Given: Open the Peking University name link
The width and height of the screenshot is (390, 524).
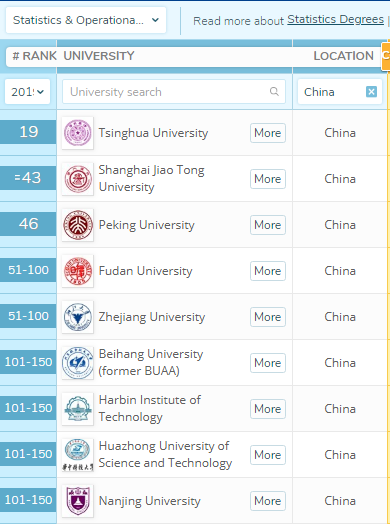Looking at the screenshot, I should click(146, 225).
